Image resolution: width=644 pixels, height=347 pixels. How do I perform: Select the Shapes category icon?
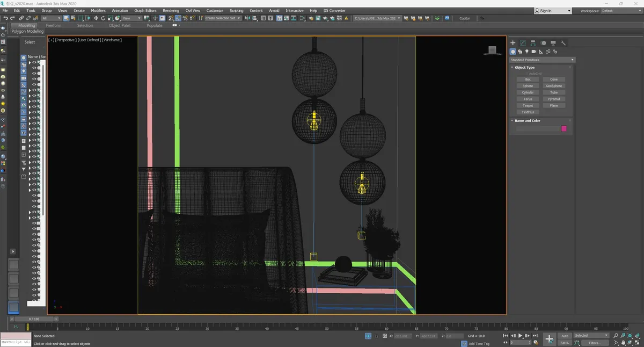point(520,52)
